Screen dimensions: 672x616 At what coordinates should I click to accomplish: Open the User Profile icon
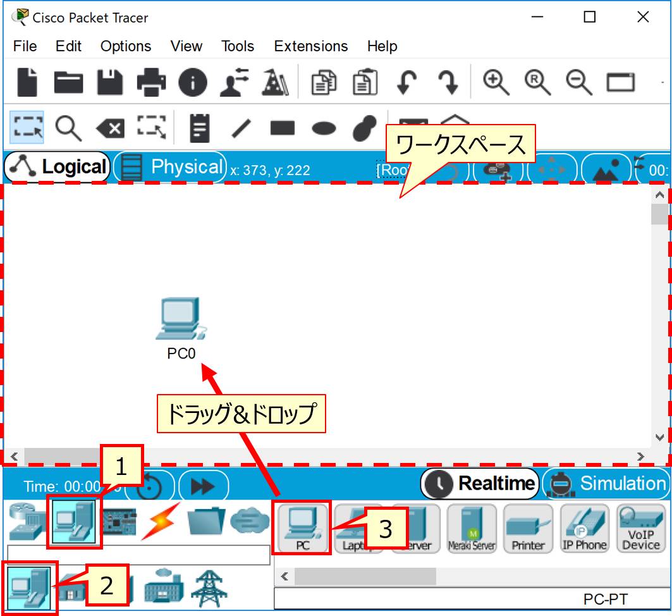pos(234,82)
